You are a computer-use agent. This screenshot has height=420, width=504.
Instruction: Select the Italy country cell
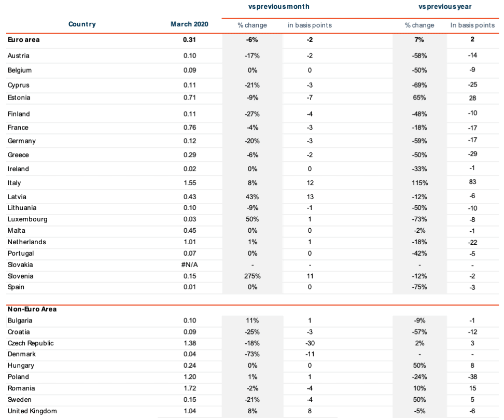pyautogui.click(x=14, y=183)
